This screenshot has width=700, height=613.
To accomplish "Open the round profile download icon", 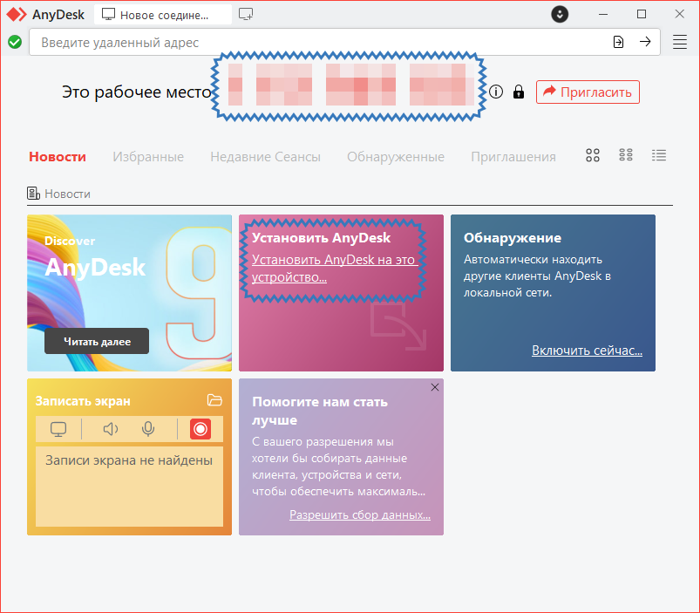I will pos(560,14).
